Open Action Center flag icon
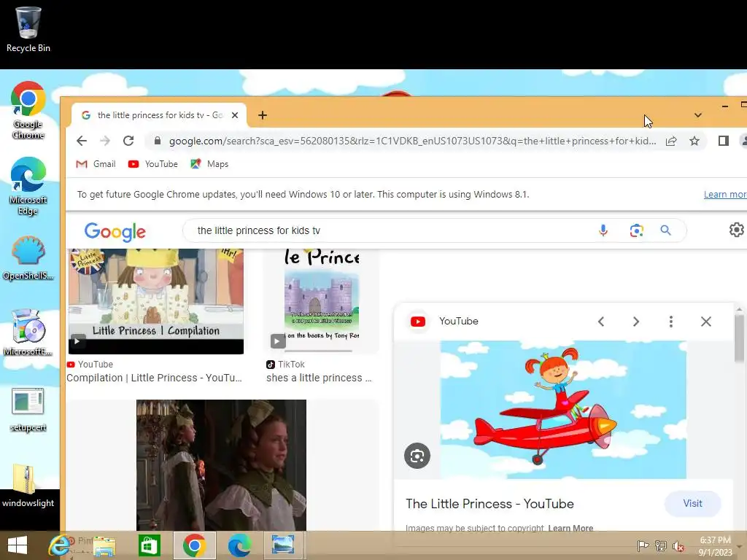This screenshot has width=747, height=560. tap(643, 545)
